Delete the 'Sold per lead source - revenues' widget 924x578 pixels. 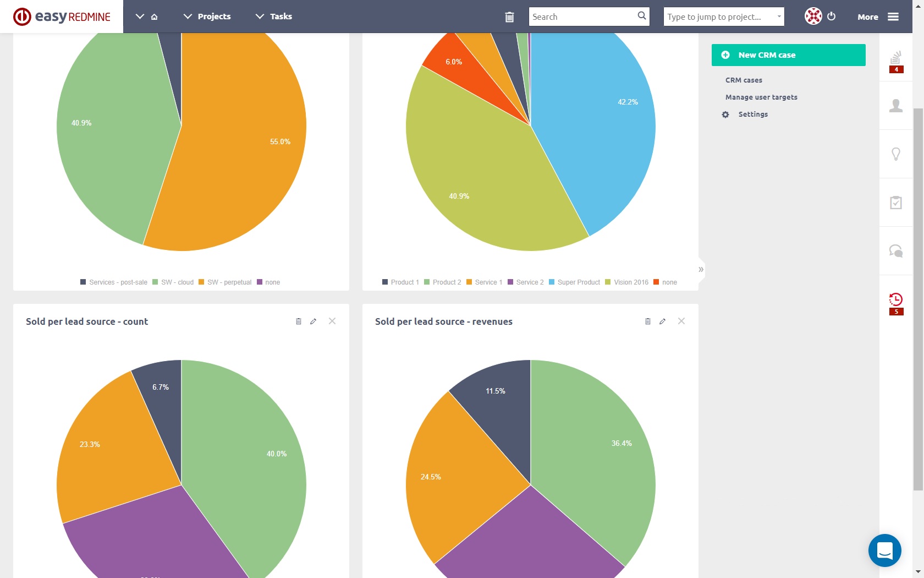647,321
